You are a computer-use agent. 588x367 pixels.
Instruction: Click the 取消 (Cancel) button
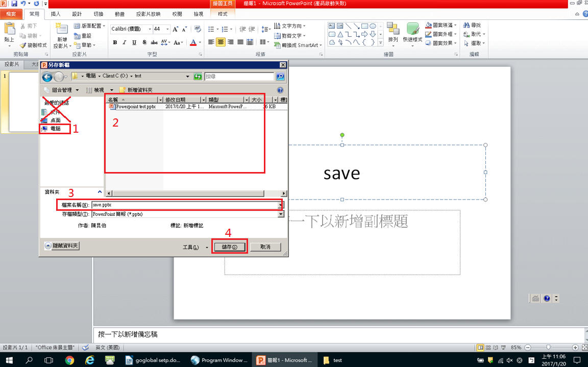coord(265,247)
